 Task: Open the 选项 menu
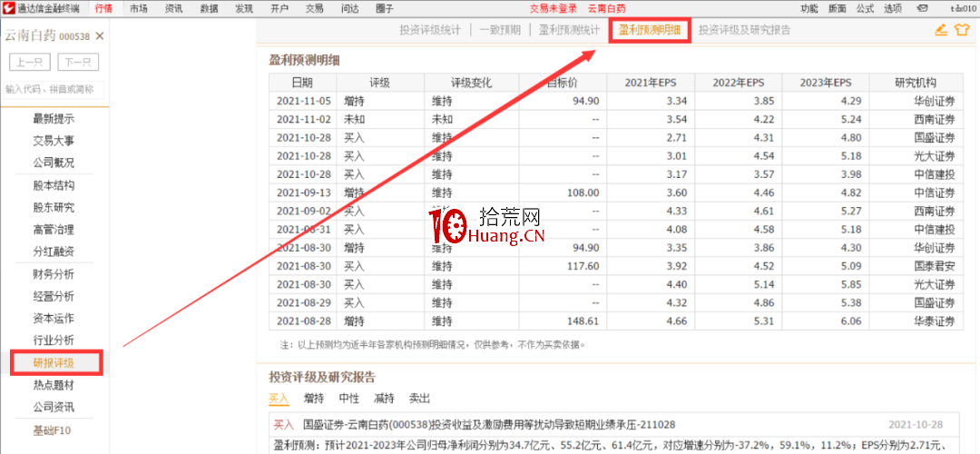point(893,9)
